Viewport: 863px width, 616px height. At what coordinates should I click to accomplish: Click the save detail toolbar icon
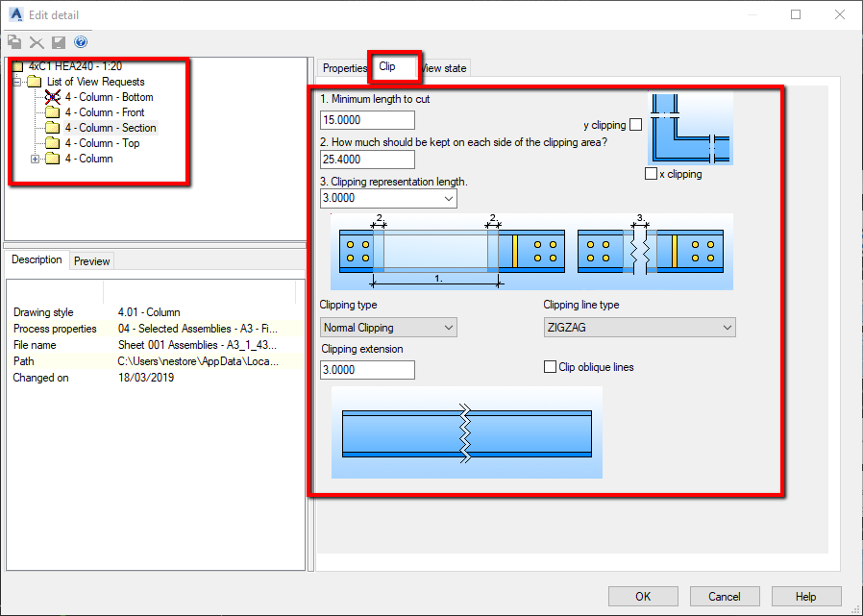click(58, 42)
